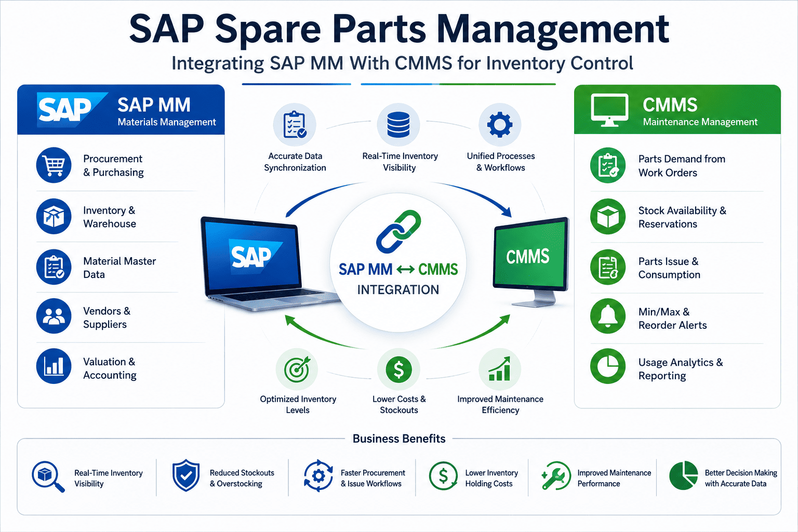Click the Valuation & Accounting label
Screen dimensions: 798x532
110,368
